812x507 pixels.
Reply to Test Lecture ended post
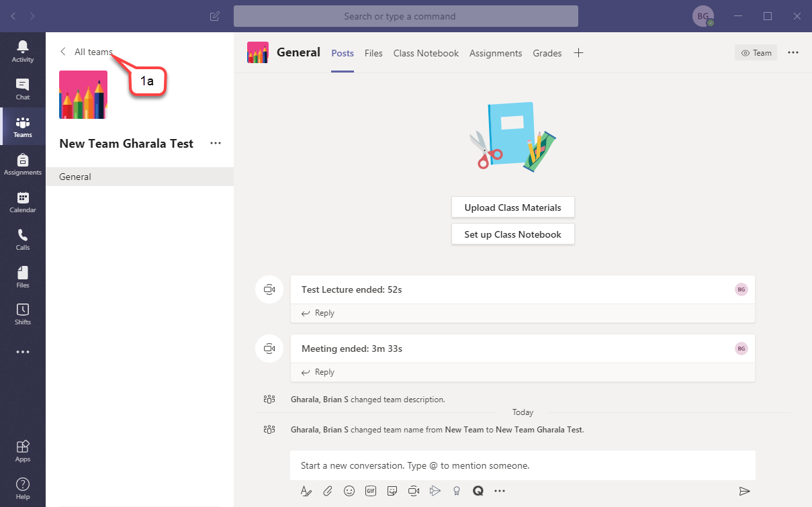click(x=318, y=313)
